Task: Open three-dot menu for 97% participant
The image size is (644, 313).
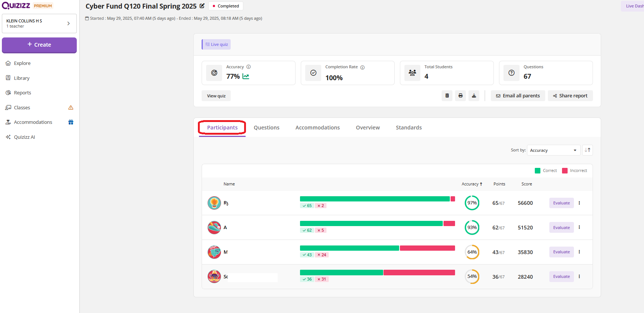Action: pos(579,203)
